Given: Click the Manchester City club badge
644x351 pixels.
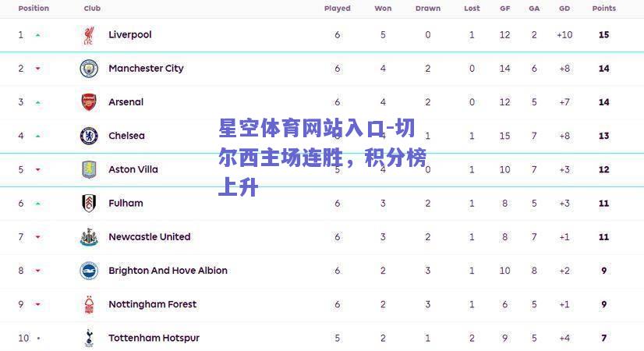Looking at the screenshot, I should 89,69.
